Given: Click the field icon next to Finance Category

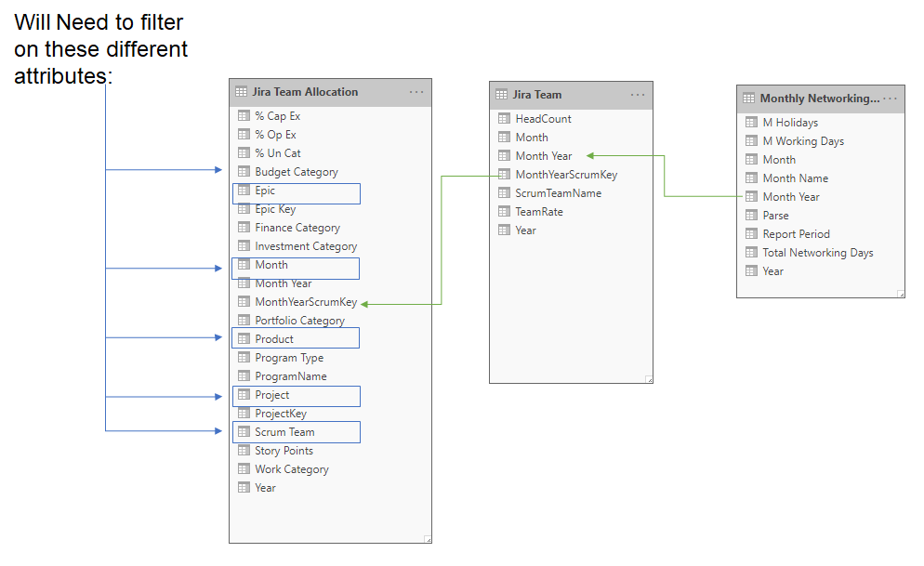Looking at the screenshot, I should click(x=244, y=227).
